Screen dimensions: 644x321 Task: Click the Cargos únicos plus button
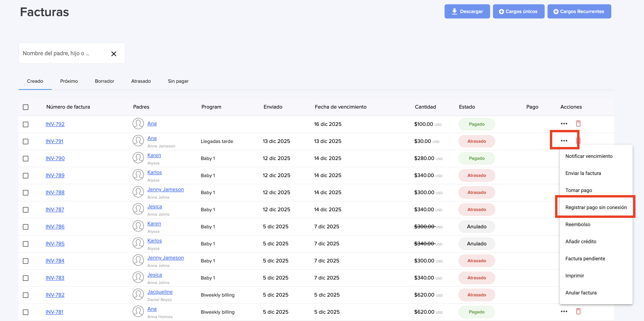click(519, 12)
